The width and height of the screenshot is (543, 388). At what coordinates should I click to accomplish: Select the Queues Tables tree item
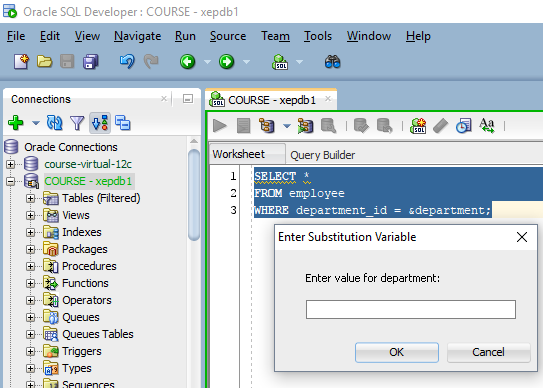tap(98, 334)
